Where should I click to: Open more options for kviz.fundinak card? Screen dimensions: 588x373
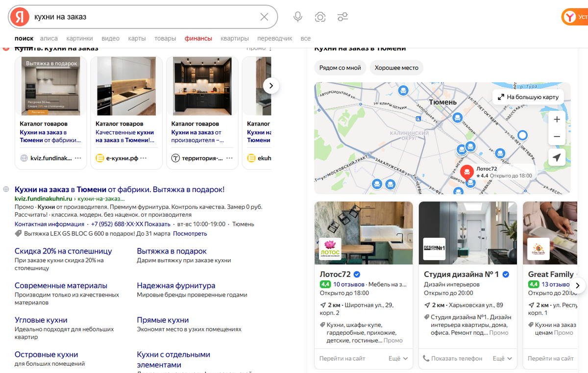pos(78,158)
